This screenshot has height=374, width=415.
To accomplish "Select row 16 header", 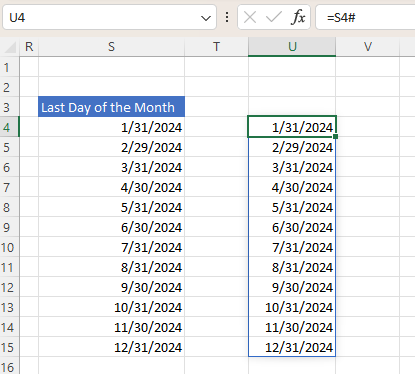I will pos(10,366).
